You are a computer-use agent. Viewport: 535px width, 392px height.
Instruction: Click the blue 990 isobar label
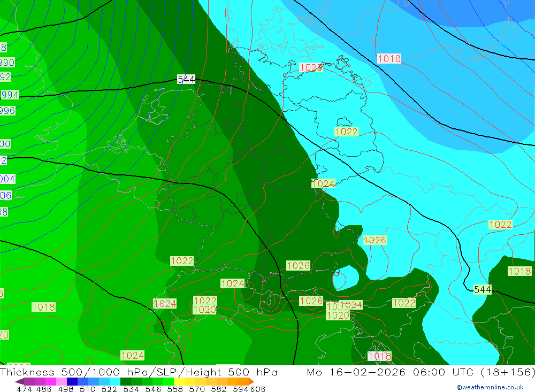coord(7,63)
